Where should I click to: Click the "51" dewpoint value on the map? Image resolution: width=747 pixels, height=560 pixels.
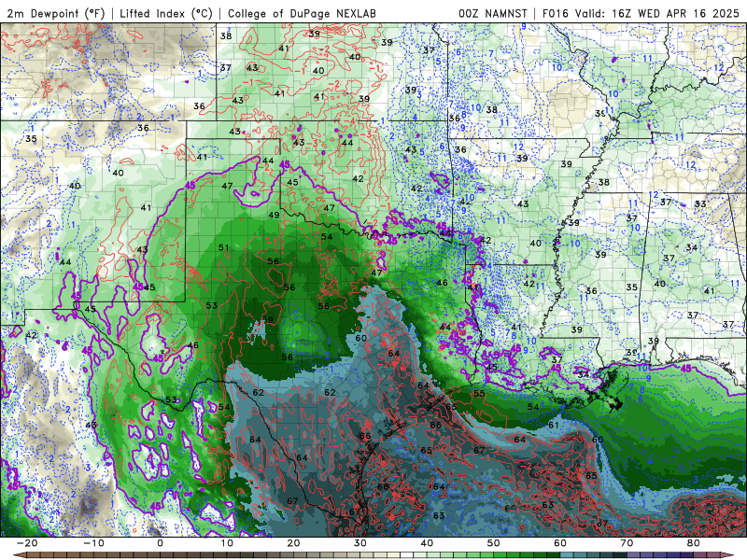[x=223, y=247]
